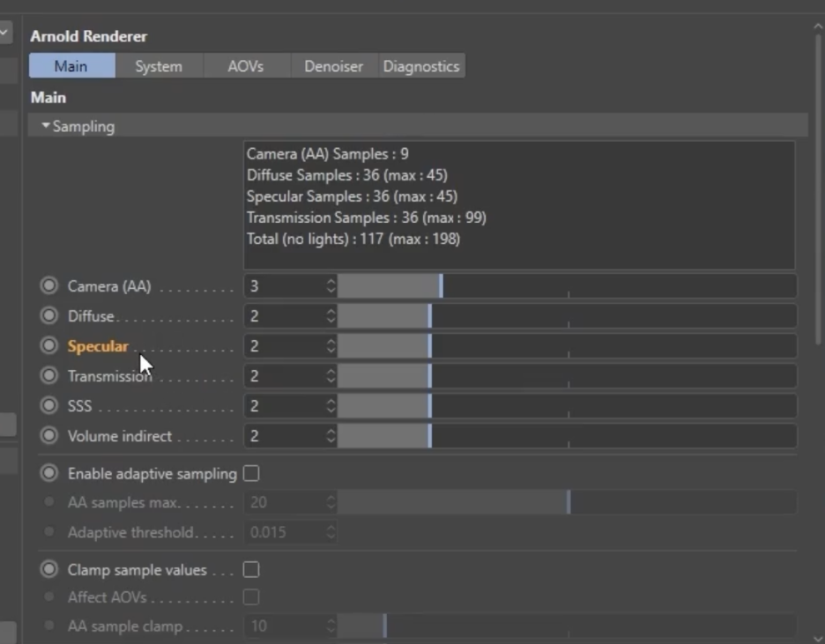Image resolution: width=825 pixels, height=644 pixels.
Task: Click Adaptive threshold animation dot
Action: 49,531
